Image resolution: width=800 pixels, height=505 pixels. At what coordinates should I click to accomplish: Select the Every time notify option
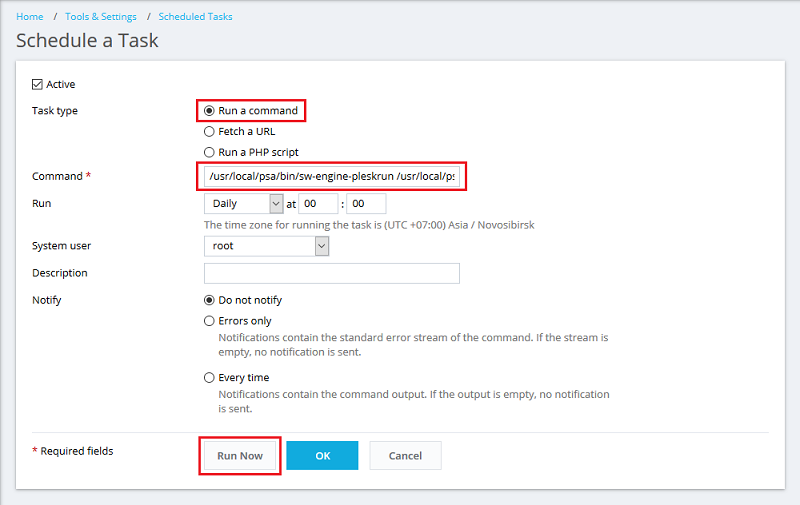pyautogui.click(x=209, y=378)
